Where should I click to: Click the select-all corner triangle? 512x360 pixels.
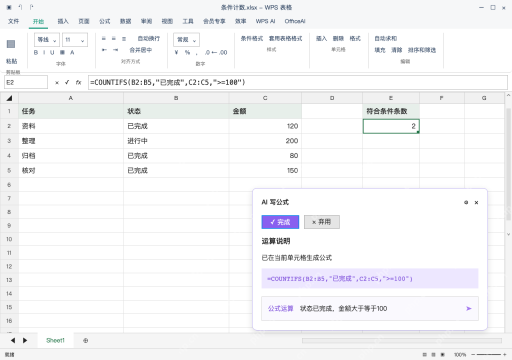click(9, 98)
